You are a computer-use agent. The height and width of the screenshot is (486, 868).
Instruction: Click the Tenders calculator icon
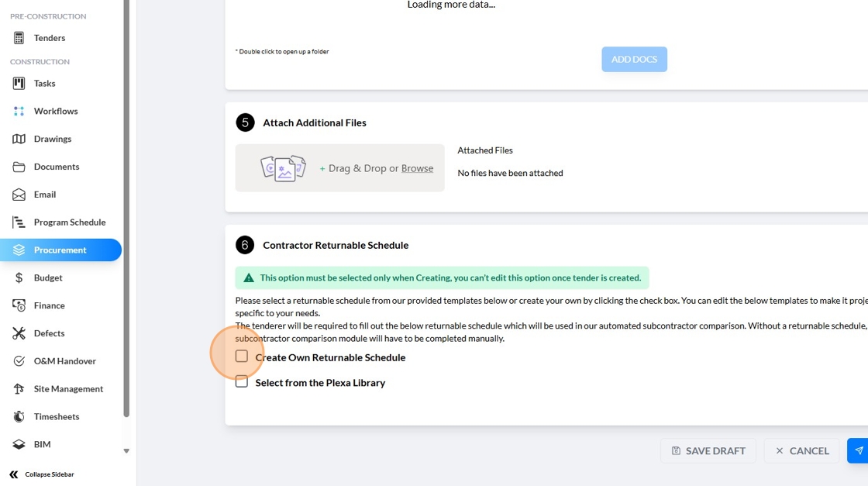coord(19,38)
